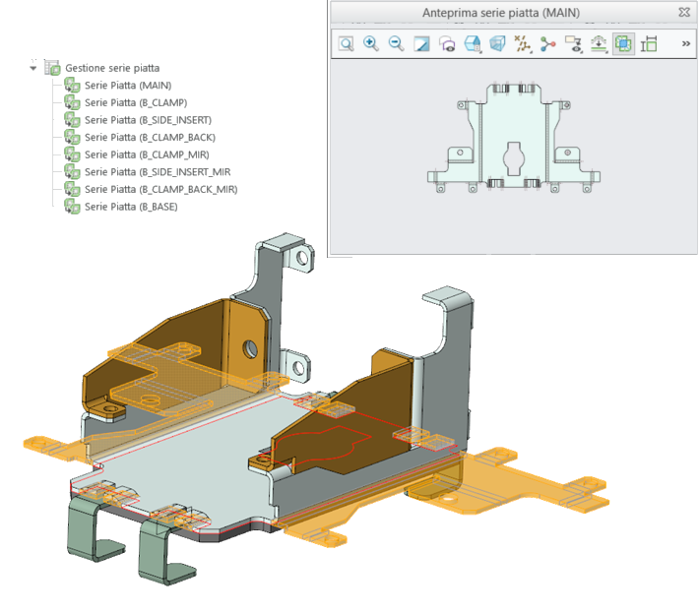
Task: Click the spin center icon with colored dots
Action: 547,43
